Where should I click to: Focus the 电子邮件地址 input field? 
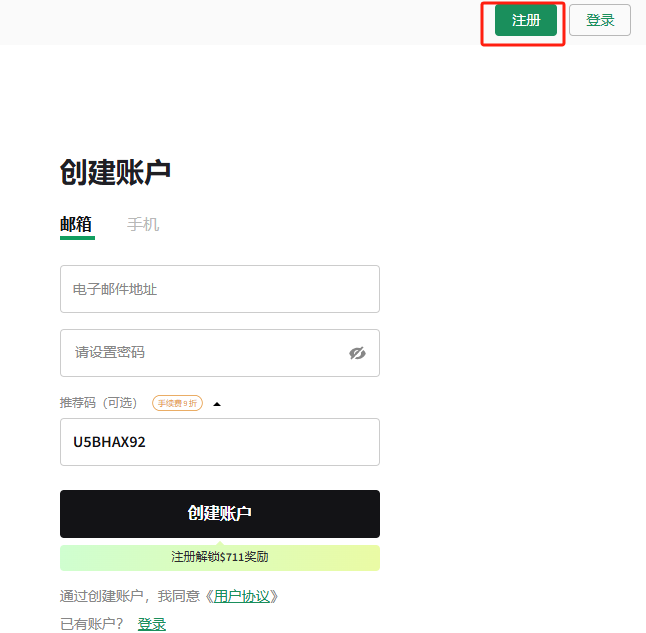[x=219, y=289]
